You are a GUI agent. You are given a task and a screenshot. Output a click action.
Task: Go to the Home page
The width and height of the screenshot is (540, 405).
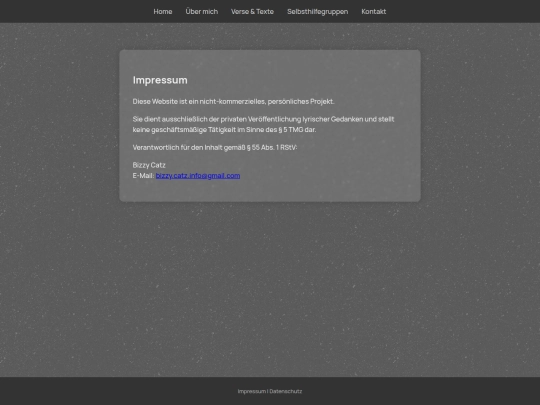pyautogui.click(x=163, y=12)
